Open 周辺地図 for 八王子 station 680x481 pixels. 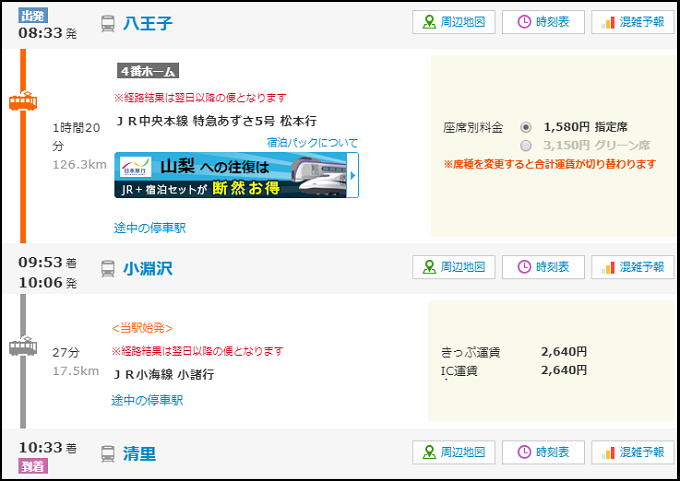point(454,22)
